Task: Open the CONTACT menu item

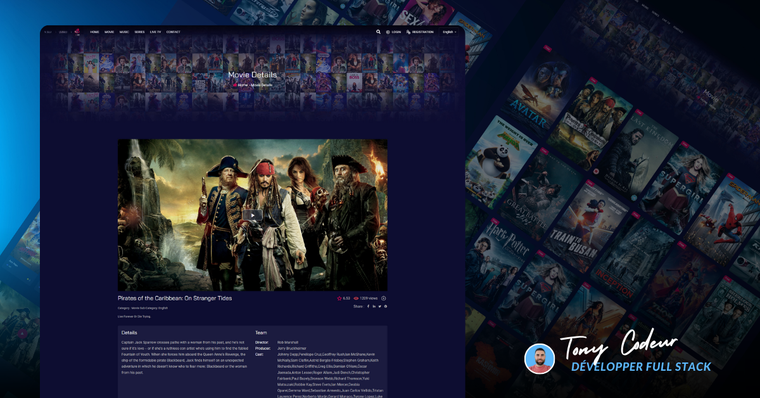Action: (x=174, y=32)
